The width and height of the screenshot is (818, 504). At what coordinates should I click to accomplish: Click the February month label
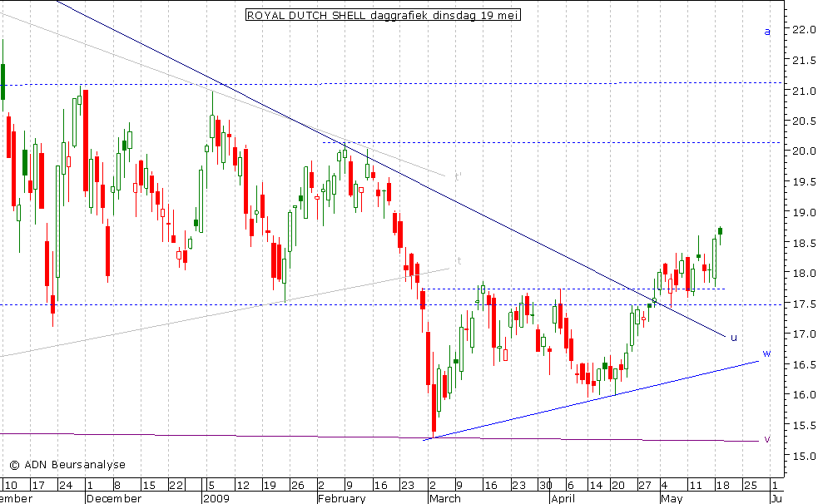[x=342, y=498]
